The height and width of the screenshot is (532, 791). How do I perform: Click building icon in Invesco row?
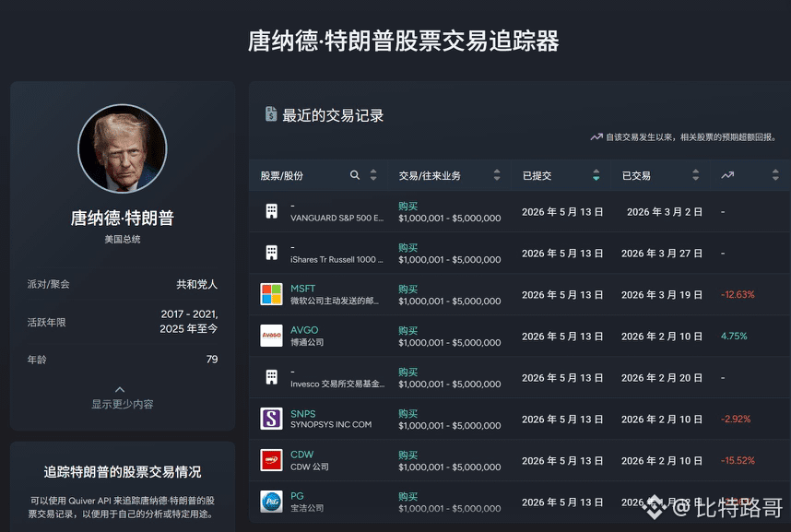coord(271,377)
